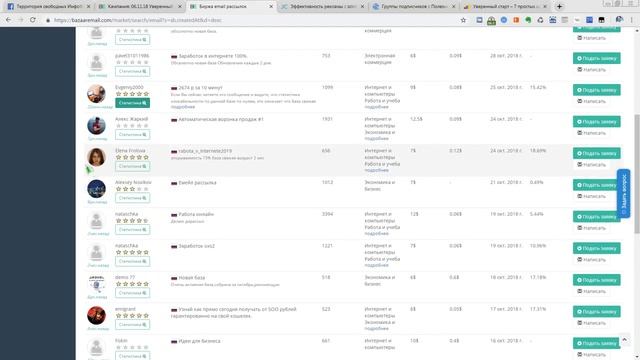Open Автоматическая воронка продаж #1 listing title
640x360 pixels.
pos(221,119)
